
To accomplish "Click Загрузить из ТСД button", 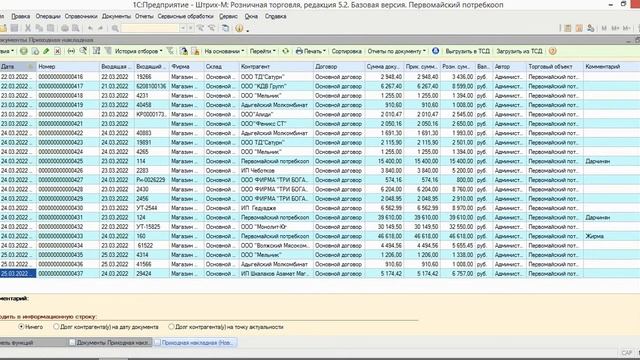I will click(519, 51).
